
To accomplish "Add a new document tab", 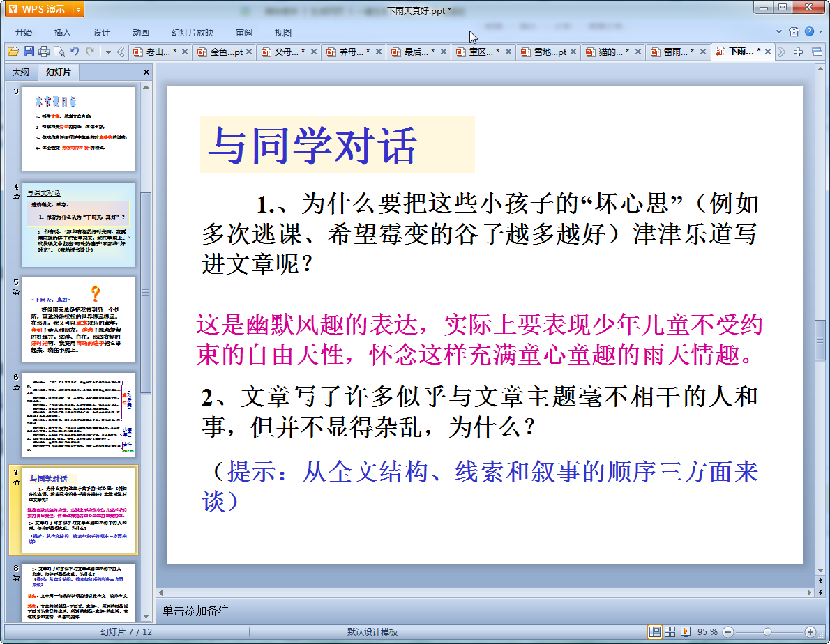I will pos(798,52).
